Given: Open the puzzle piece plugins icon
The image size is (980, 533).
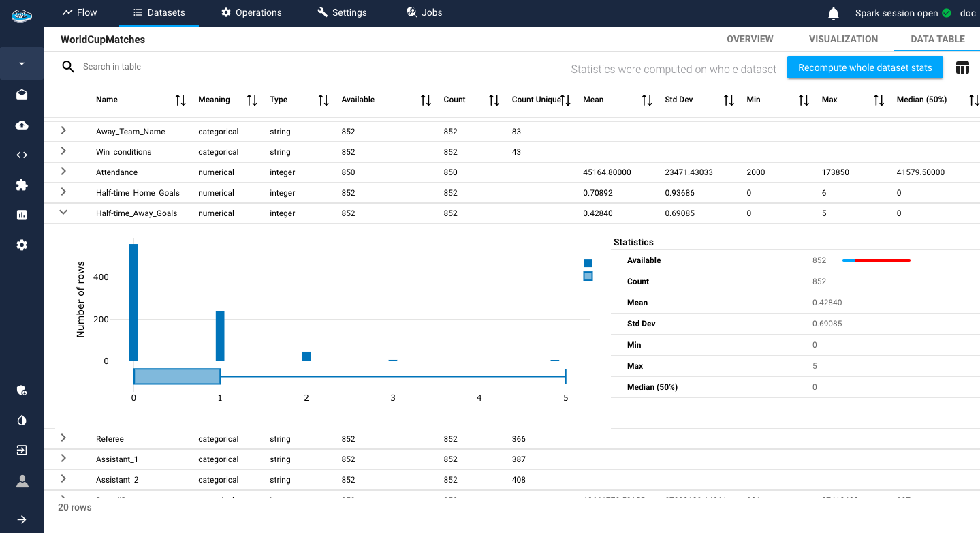Looking at the screenshot, I should click(22, 185).
